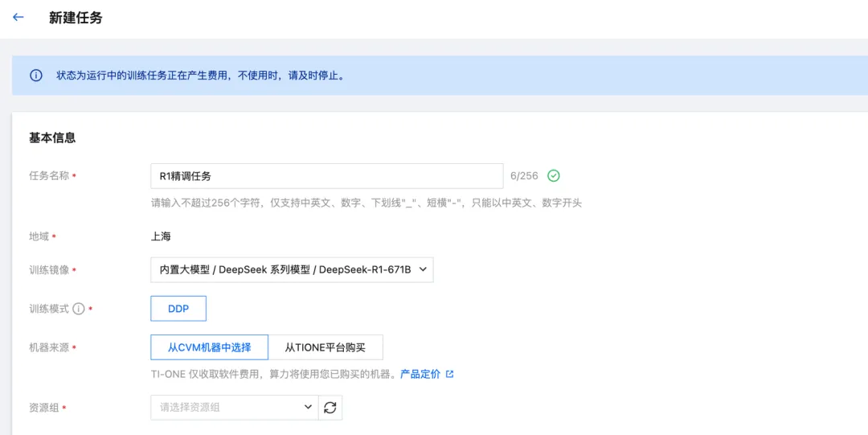This screenshot has height=435, width=868.
Task: Click the task name hint text about 256个字符
Action: 366,203
